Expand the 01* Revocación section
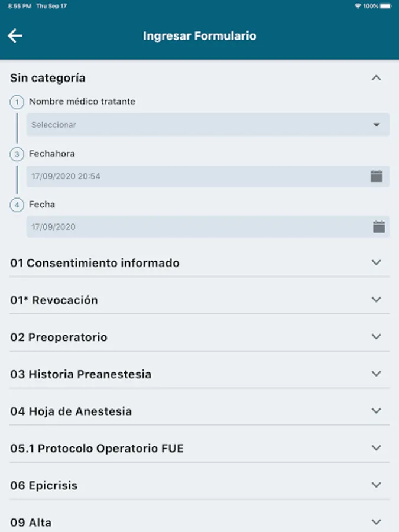This screenshot has width=399, height=532. click(376, 300)
